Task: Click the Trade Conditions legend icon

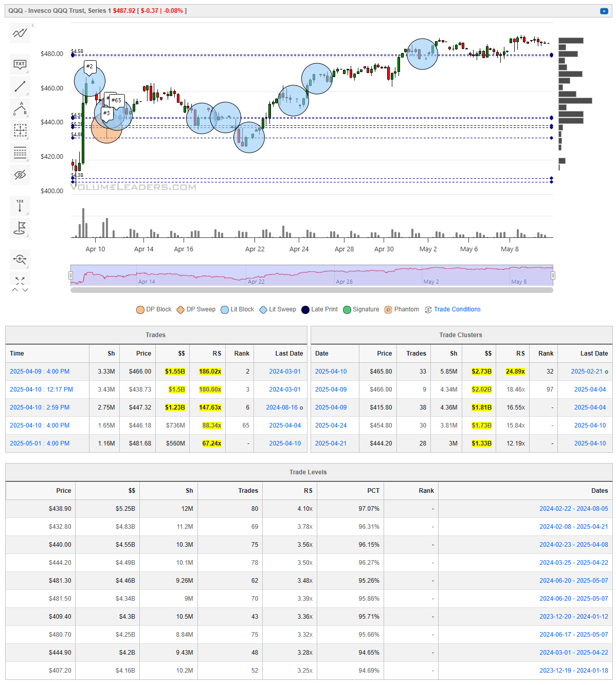Action: [428, 310]
